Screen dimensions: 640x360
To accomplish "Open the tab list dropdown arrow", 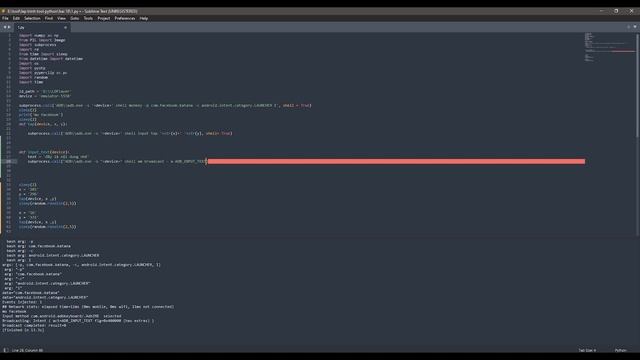I will pos(635,27).
